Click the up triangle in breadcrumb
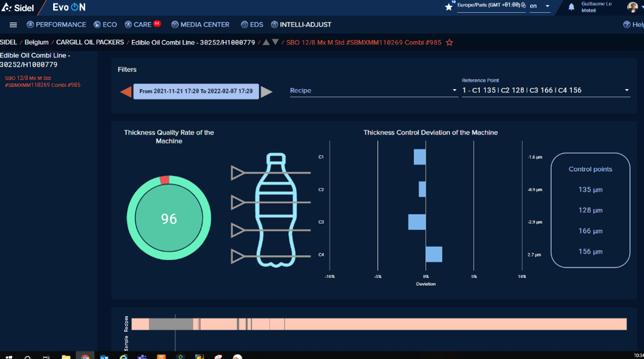 click(266, 42)
